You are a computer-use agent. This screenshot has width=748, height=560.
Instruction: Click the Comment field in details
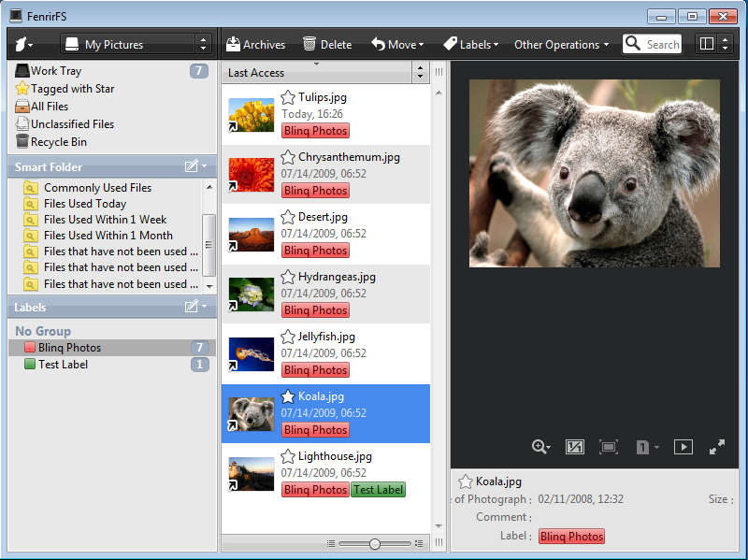point(635,517)
